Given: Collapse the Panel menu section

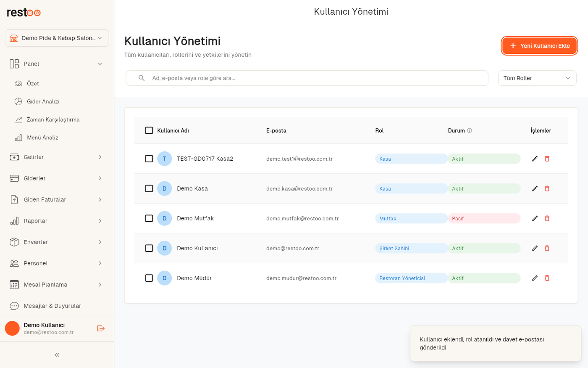Looking at the screenshot, I should pos(57,64).
